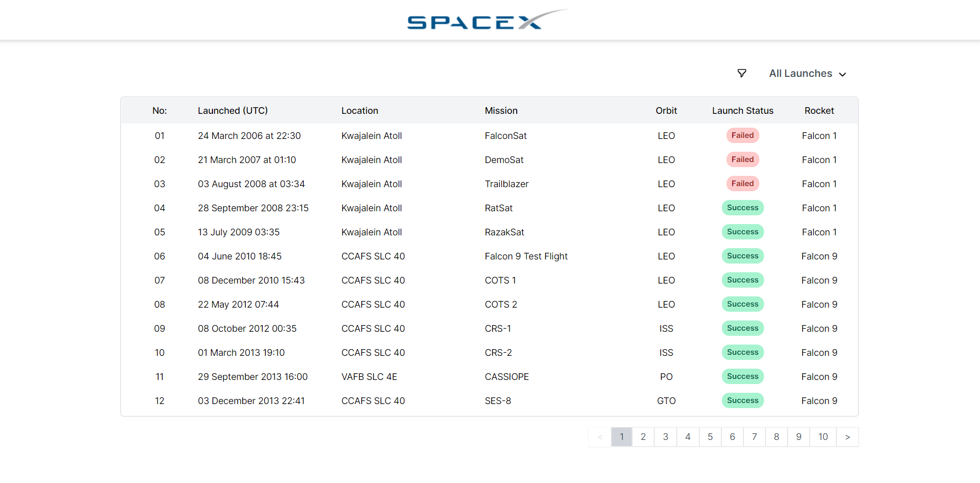
Task: Sort by the Launched (UTC) column
Action: 233,110
